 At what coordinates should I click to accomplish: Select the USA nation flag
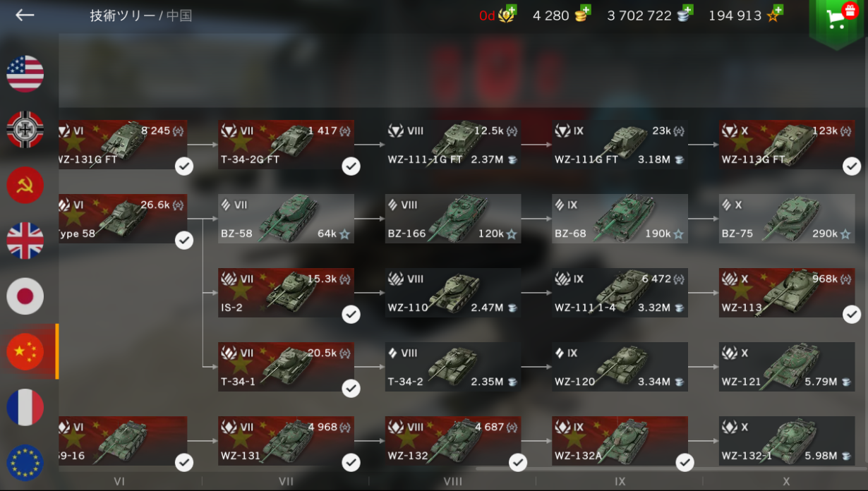pyautogui.click(x=25, y=74)
